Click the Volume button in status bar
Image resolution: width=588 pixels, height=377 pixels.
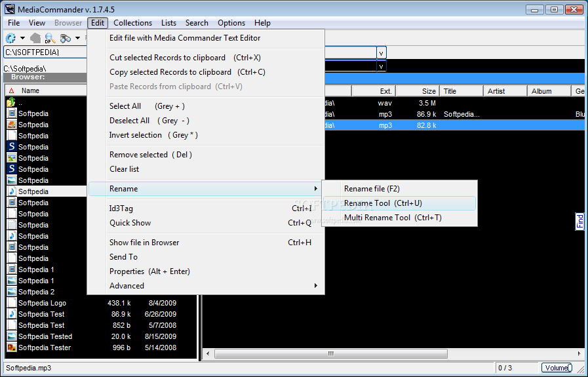pyautogui.click(x=557, y=368)
